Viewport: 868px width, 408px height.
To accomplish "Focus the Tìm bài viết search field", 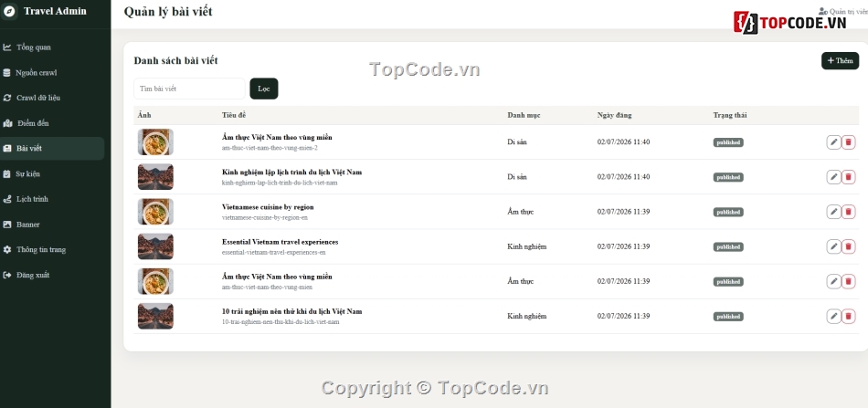I will pos(189,89).
